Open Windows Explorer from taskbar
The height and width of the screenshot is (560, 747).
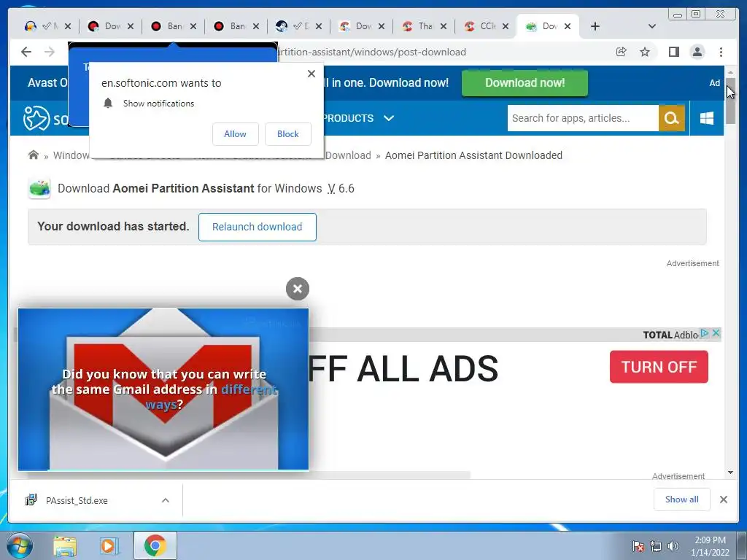click(65, 546)
